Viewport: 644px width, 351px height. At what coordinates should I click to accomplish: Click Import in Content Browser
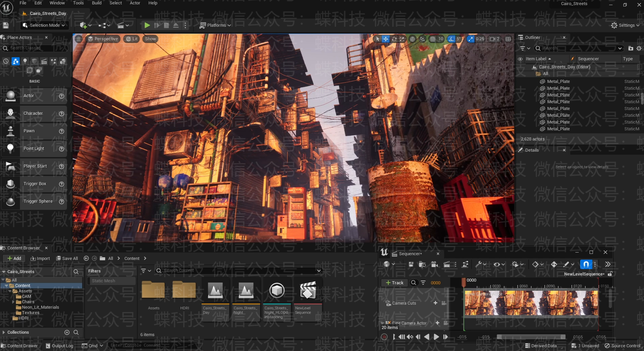(40, 258)
